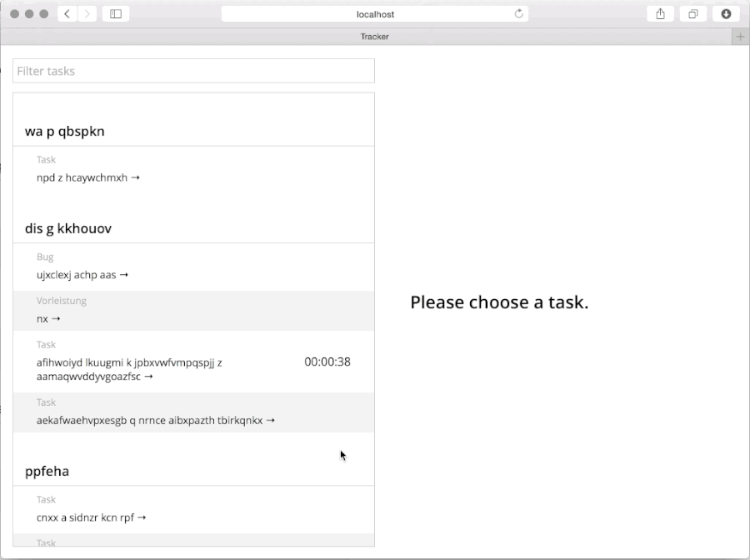Image resolution: width=750 pixels, height=560 pixels.
Task: Click the grayed-out forward navigation arrow
Action: [x=86, y=13]
